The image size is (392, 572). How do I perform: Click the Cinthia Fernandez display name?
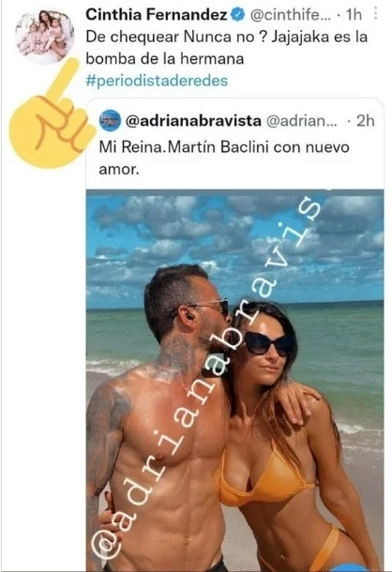(157, 15)
